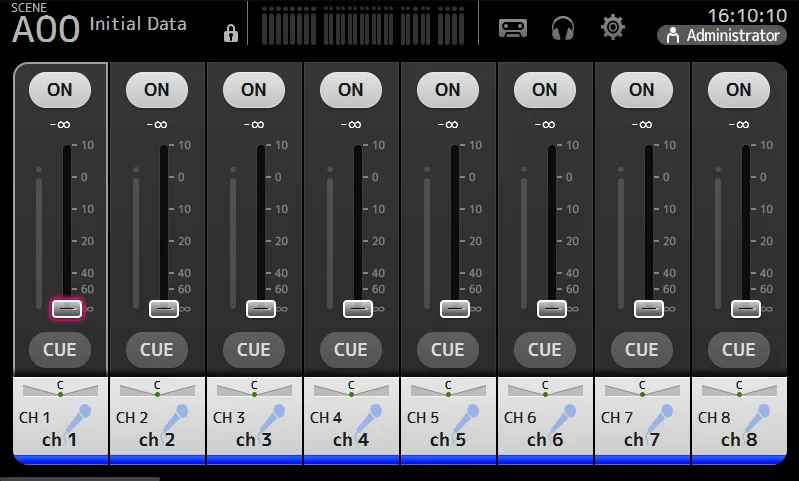Enable CUE on channel 6
The image size is (799, 481).
(545, 350)
